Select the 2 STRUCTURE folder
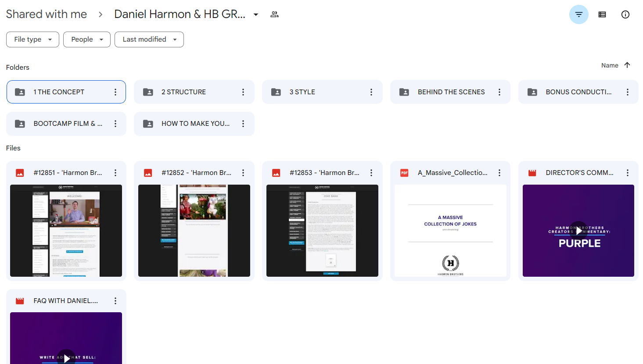This screenshot has height=364, width=643. [x=194, y=92]
